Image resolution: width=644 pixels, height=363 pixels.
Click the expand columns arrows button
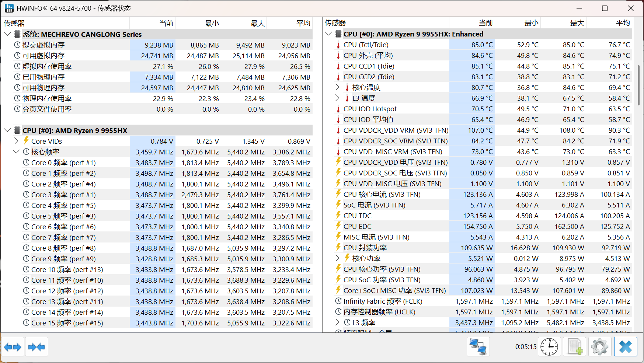coord(13,347)
